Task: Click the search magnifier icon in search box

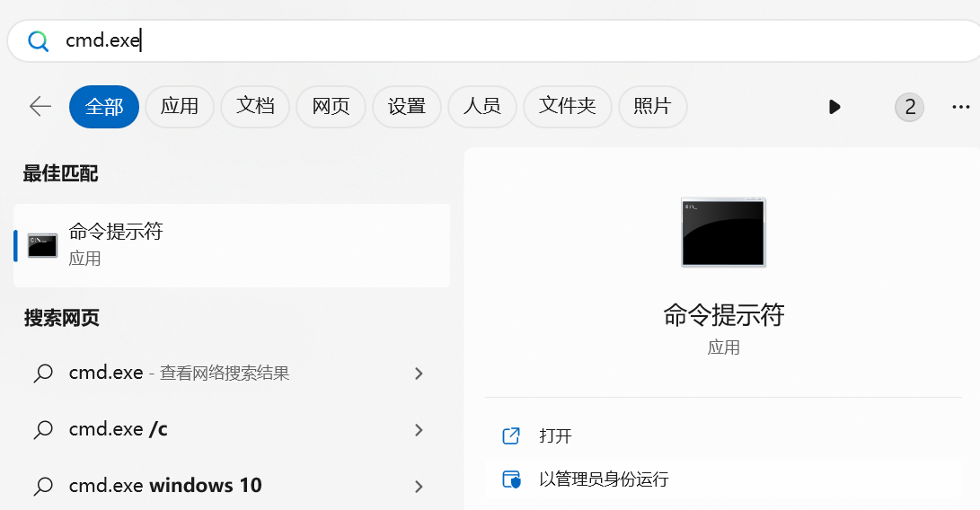Action: click(38, 41)
